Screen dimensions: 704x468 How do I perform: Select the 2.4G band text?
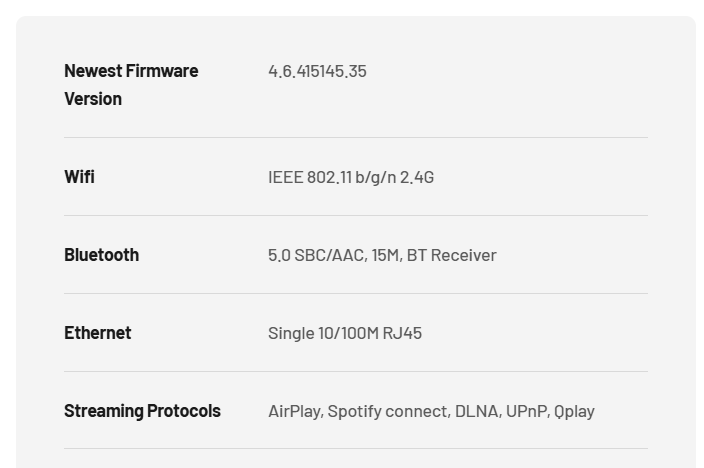(417, 177)
